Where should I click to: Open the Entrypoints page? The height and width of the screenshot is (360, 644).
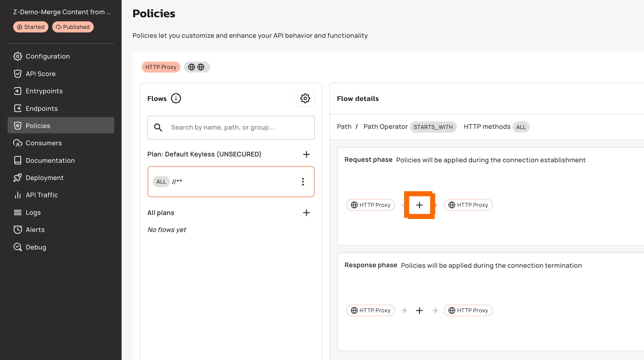(44, 91)
